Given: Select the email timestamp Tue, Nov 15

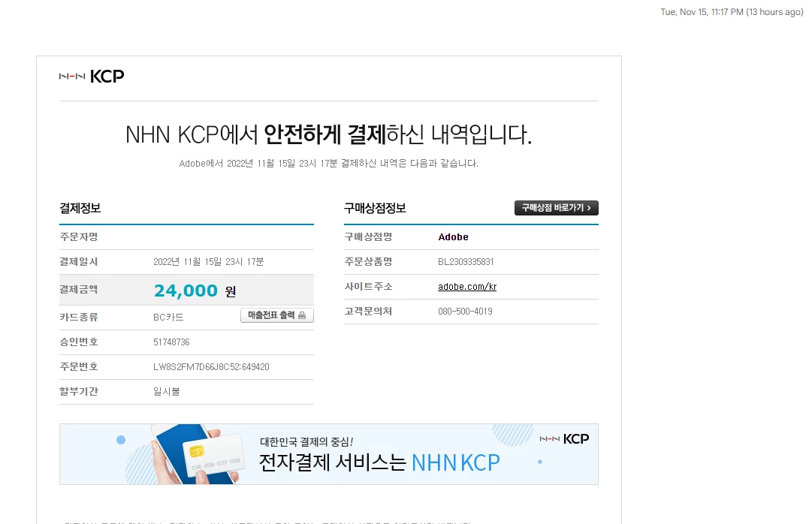Looking at the screenshot, I should [x=732, y=12].
